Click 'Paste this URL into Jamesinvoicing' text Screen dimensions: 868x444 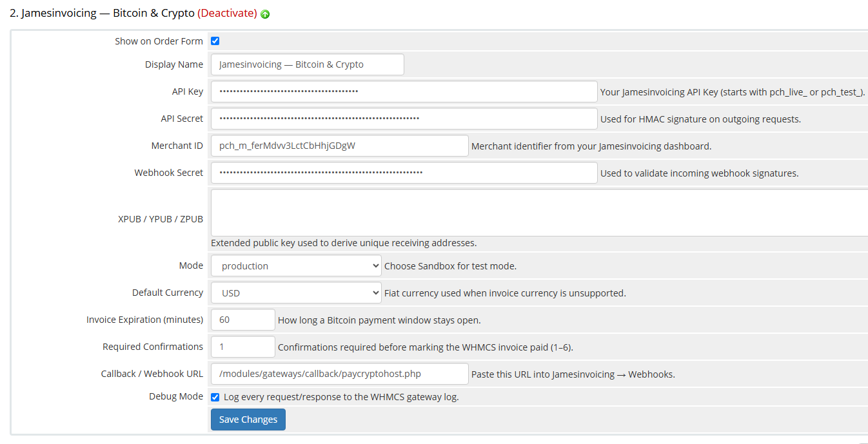tap(573, 374)
